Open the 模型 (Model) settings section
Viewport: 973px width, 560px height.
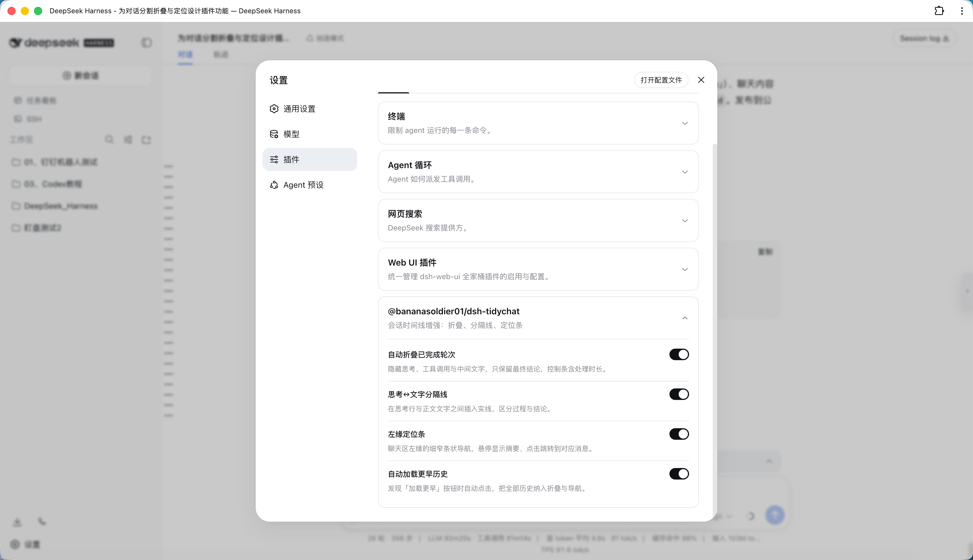pyautogui.click(x=310, y=134)
